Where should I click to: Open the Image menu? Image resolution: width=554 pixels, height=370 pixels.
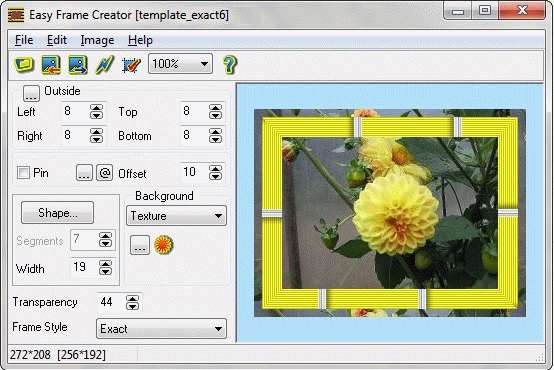[x=97, y=40]
